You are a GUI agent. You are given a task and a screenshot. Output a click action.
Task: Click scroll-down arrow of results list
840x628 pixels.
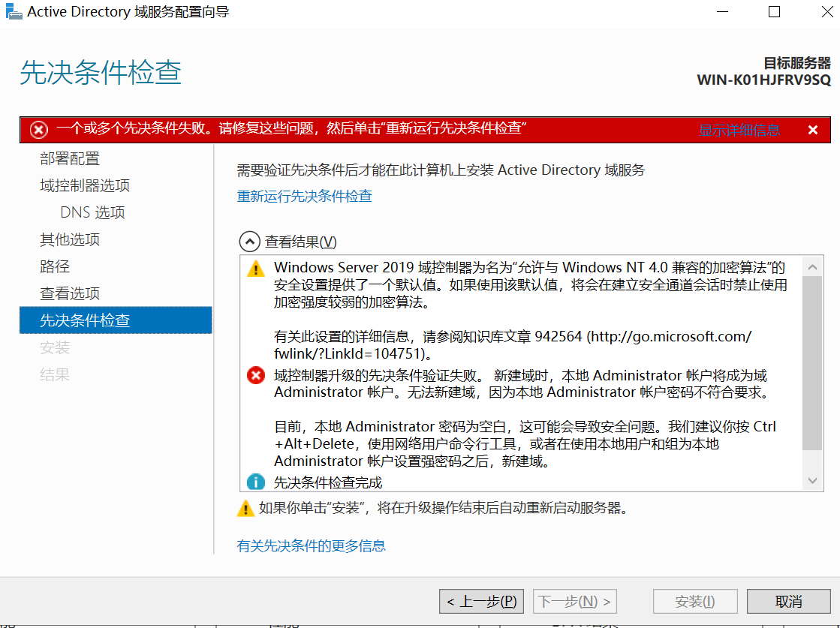point(812,481)
